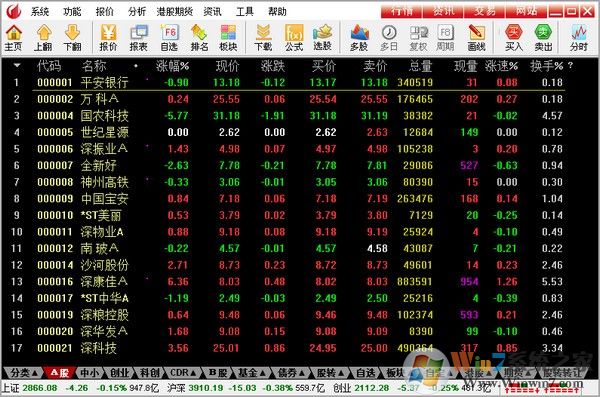
Task: Open the 选股 stock picker icon
Action: click(x=322, y=38)
